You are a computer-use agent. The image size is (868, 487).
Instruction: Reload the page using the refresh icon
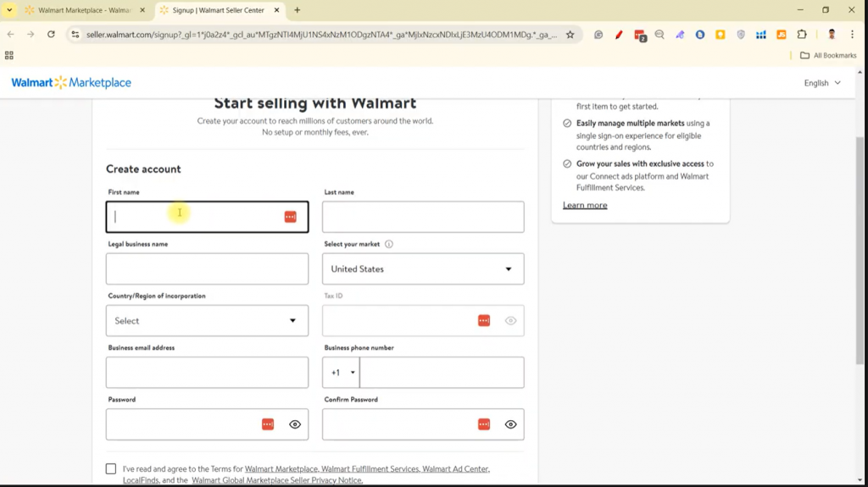51,35
